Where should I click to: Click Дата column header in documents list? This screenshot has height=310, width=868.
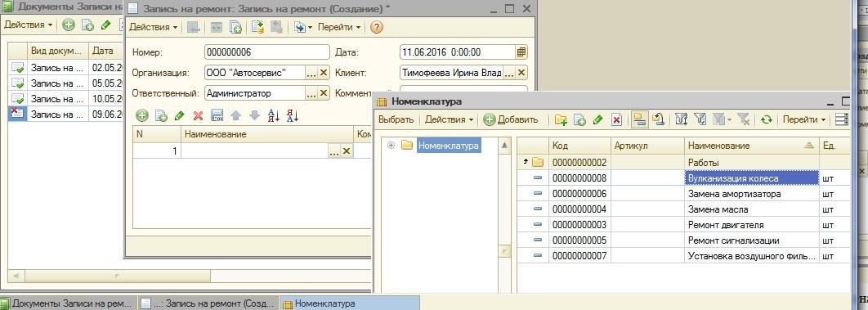tap(105, 51)
